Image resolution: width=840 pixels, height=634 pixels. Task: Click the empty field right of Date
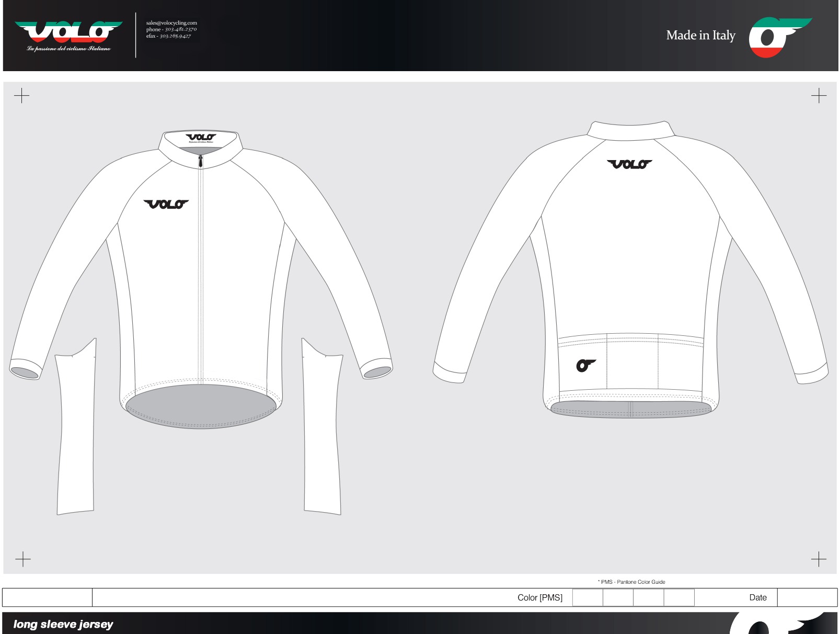coord(807,597)
